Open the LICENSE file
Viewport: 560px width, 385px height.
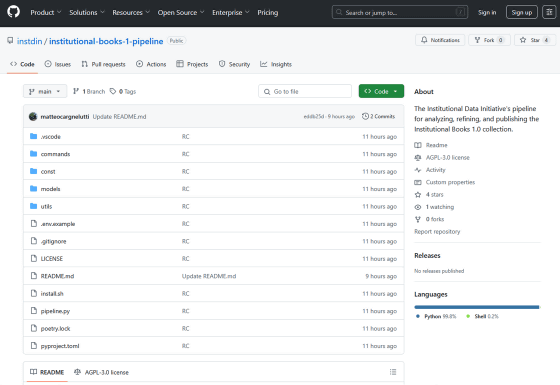coord(51,259)
